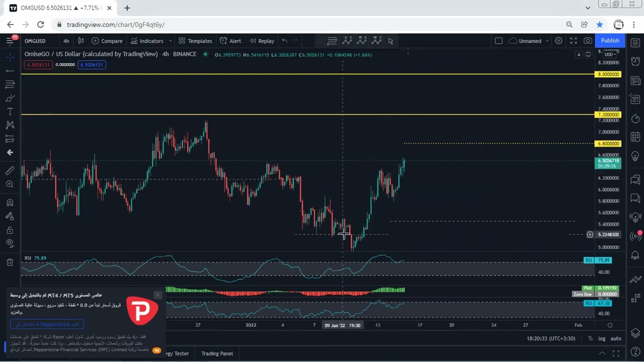The height and width of the screenshot is (362, 644).
Task: Toggle stay in drawing mode pencil-lock
Action: (10, 216)
